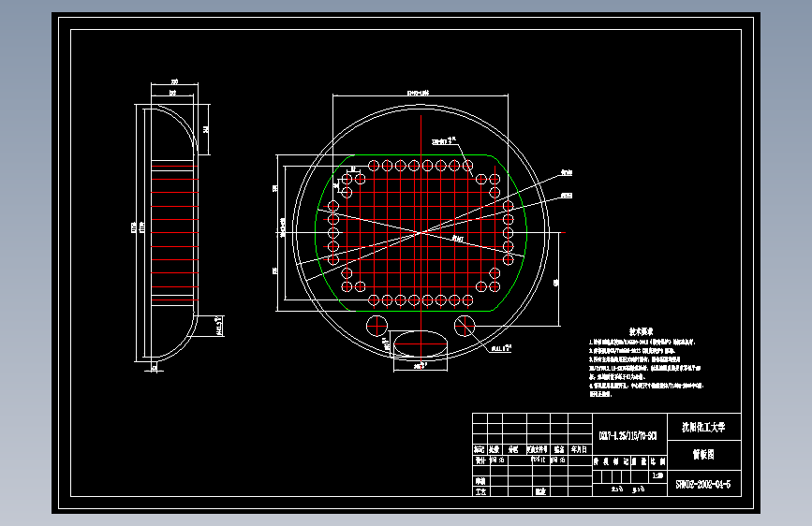The image size is (812, 526).
Task: Click the 设计 row label
Action: click(480, 460)
